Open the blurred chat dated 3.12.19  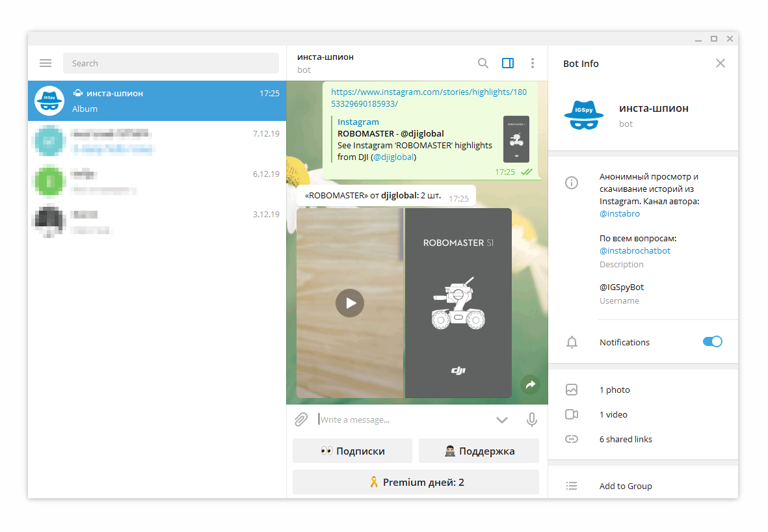point(157,221)
